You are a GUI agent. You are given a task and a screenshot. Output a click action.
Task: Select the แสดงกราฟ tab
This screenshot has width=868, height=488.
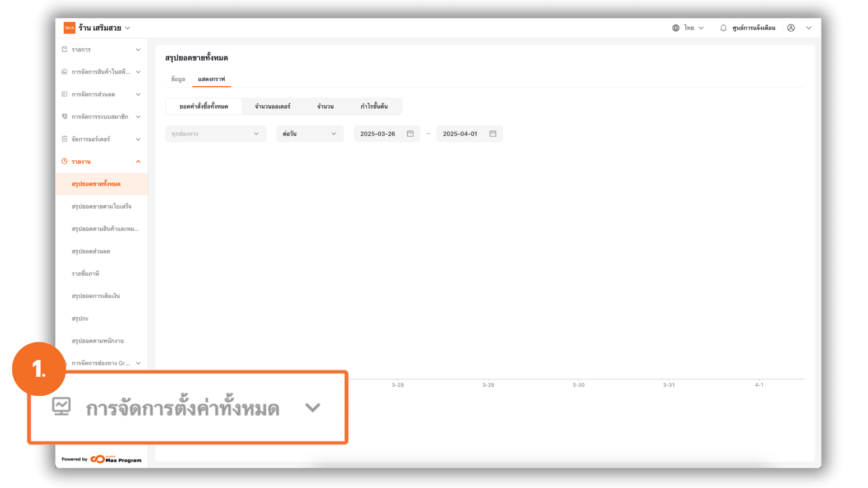coord(211,79)
